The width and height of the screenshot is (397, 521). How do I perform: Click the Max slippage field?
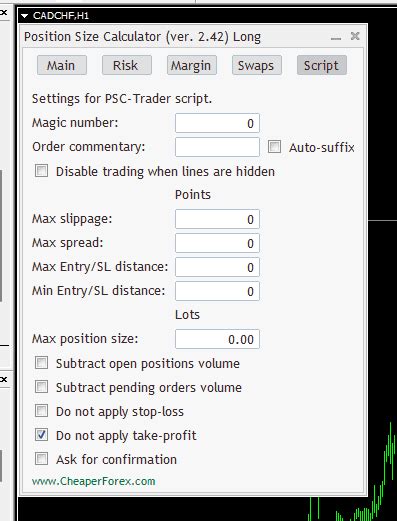point(217,219)
